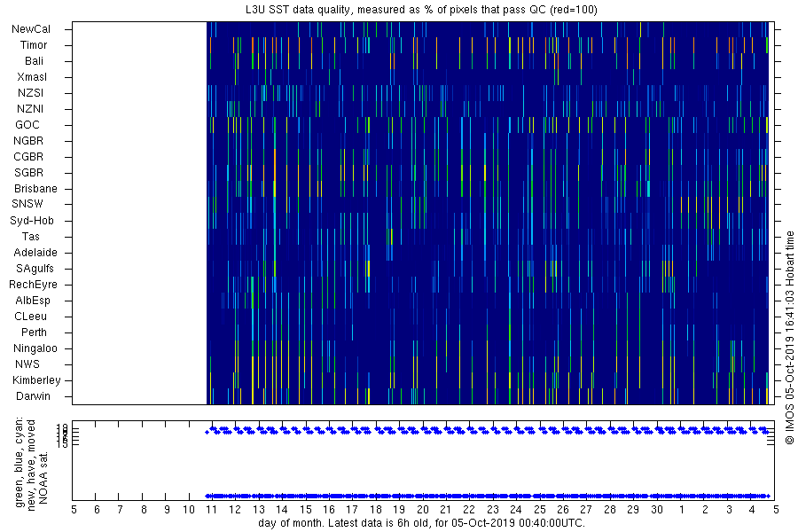Click the Ningaloo row label
Screen dimensions: 798x532
35,348
